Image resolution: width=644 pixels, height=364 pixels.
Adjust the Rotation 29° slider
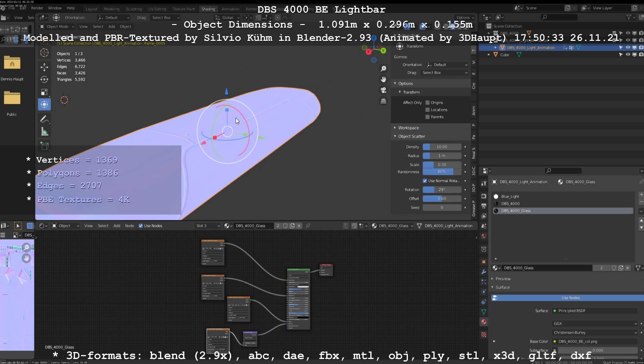tap(442, 190)
